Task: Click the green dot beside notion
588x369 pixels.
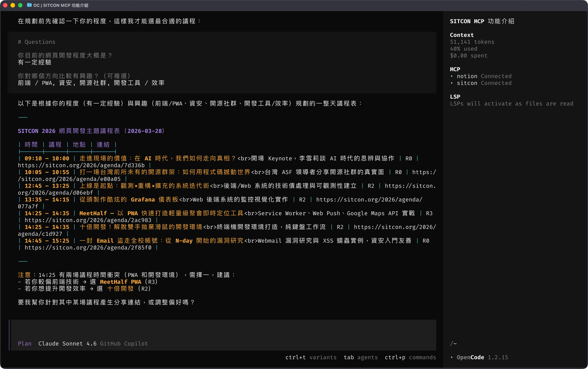Action: click(452, 76)
